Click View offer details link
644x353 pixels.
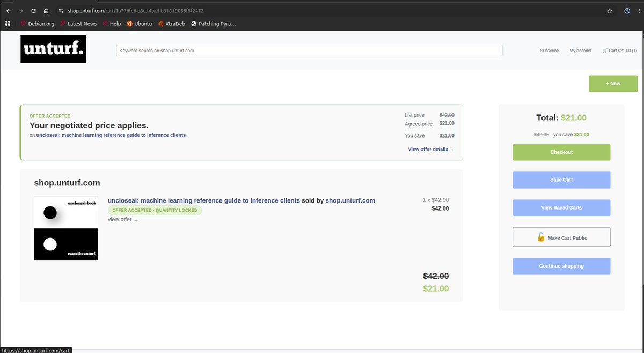[431, 149]
